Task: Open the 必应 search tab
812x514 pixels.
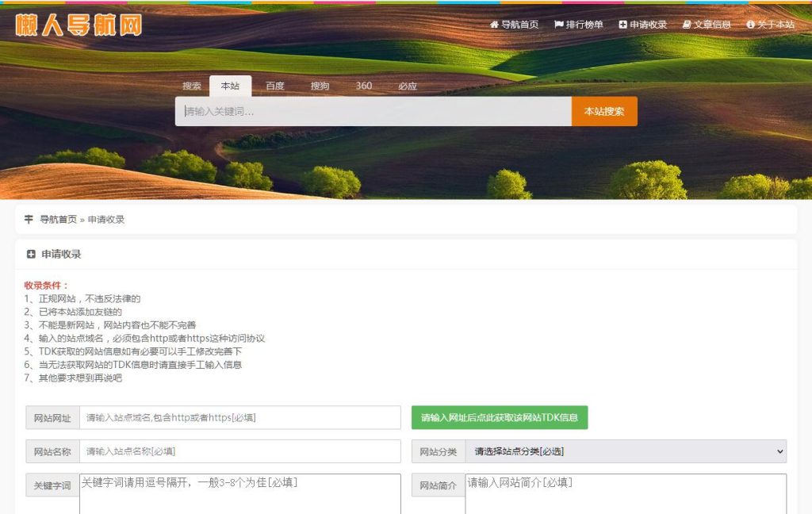Action: click(407, 86)
